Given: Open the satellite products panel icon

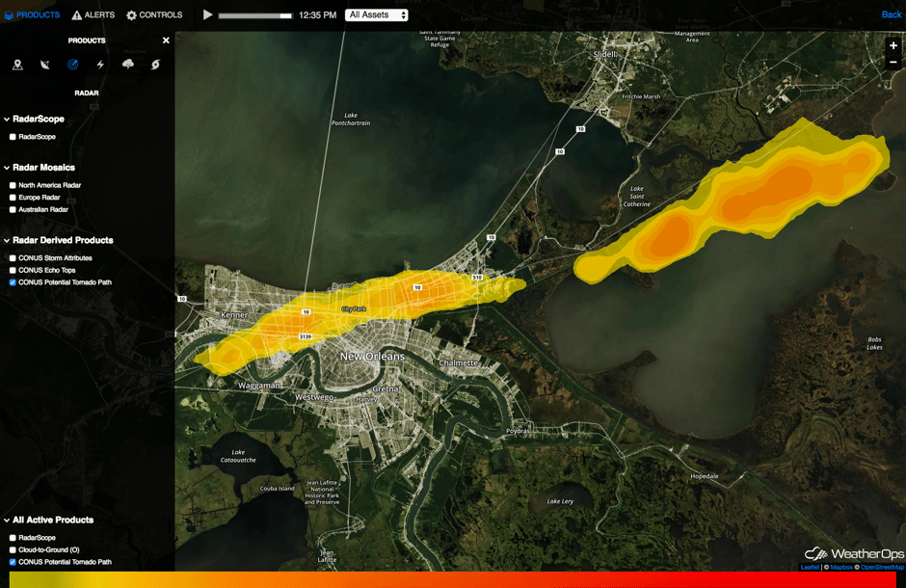Looking at the screenshot, I should coord(45,65).
